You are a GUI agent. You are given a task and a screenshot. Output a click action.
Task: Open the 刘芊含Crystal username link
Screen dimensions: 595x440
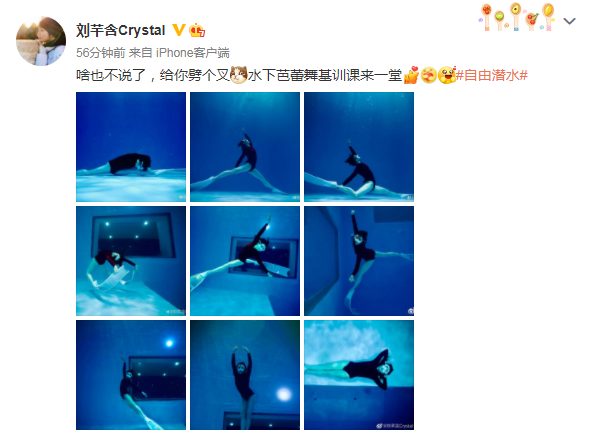coord(121,30)
